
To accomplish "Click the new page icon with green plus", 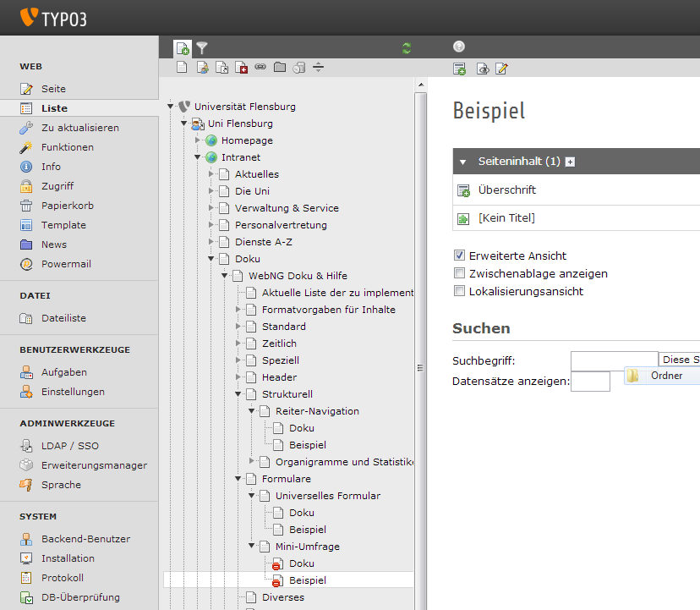I will [182, 48].
